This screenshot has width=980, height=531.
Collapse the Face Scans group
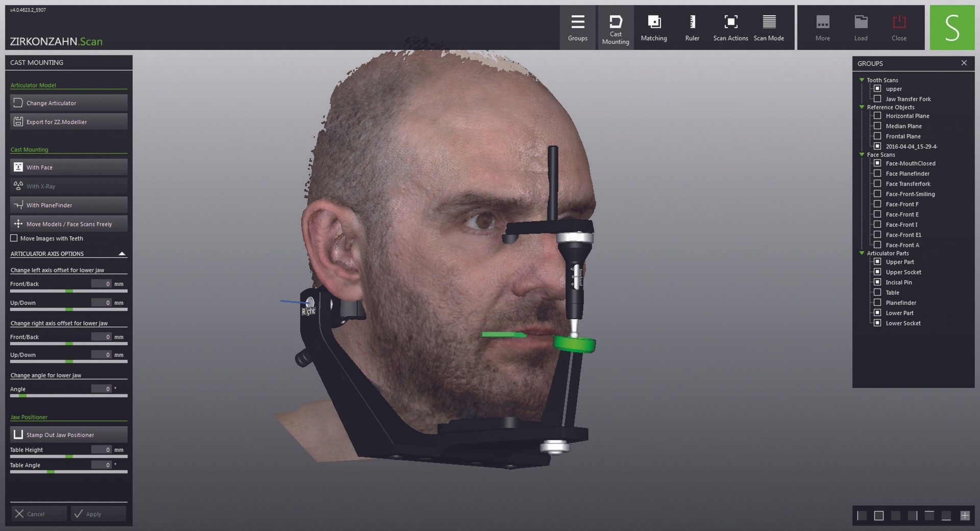pos(862,154)
